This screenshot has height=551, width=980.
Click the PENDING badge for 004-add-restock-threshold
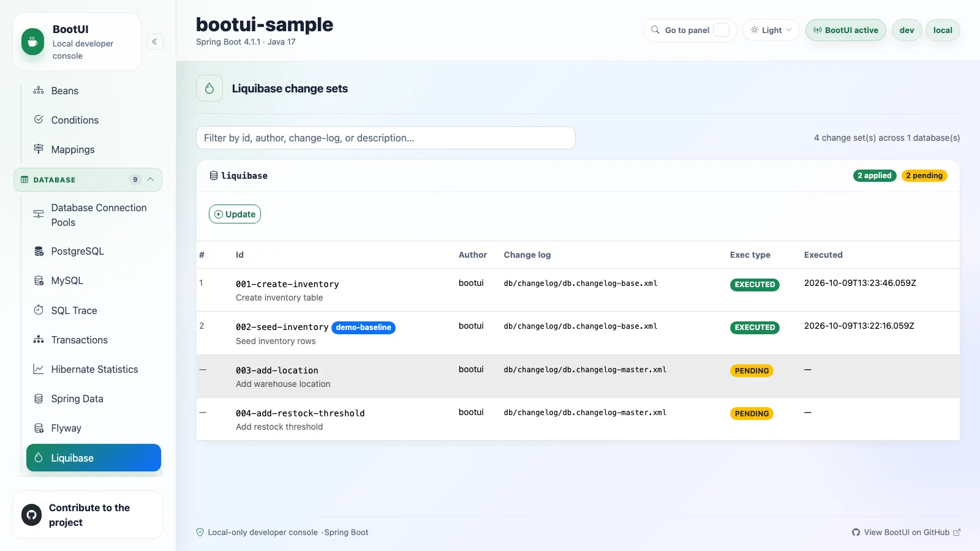point(752,414)
